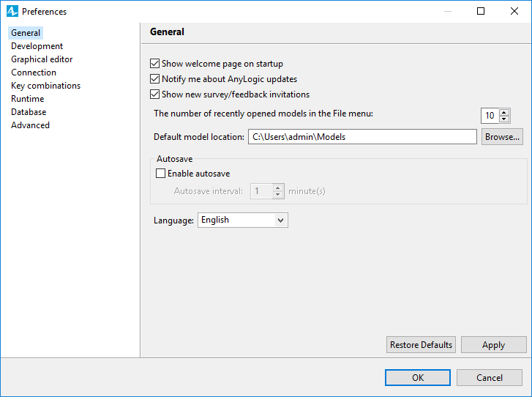Uncheck Show welcome page on startup
532x397 pixels.
tap(154, 64)
